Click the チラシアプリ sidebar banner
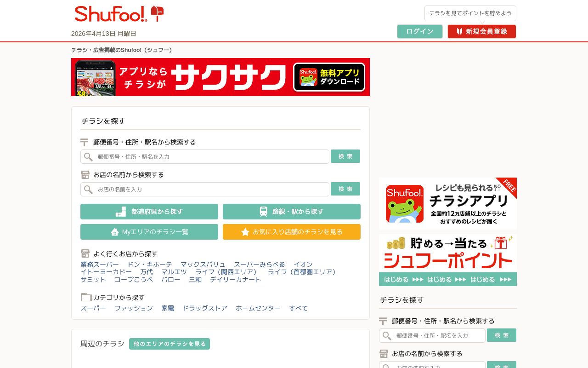Viewport: 588px width, 368px height. point(448,203)
